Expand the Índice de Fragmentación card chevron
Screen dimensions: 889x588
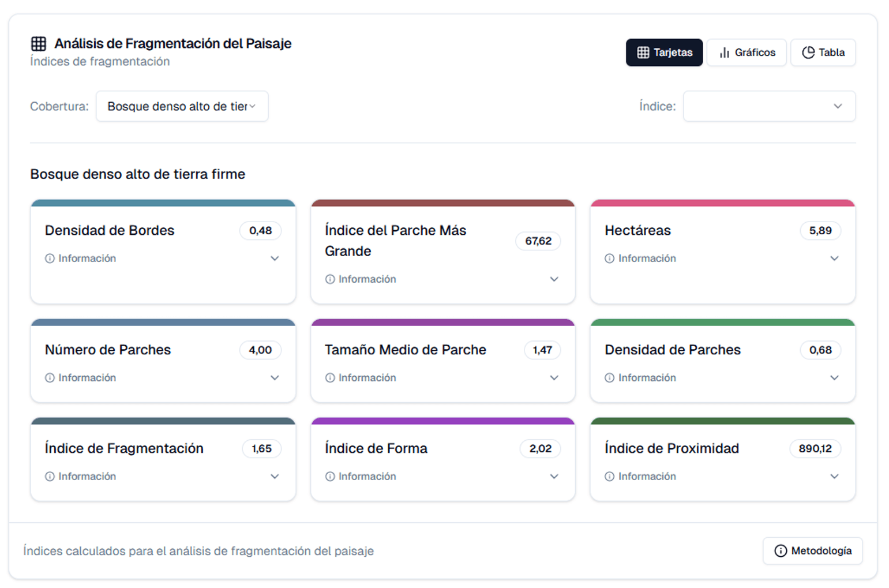(x=275, y=477)
